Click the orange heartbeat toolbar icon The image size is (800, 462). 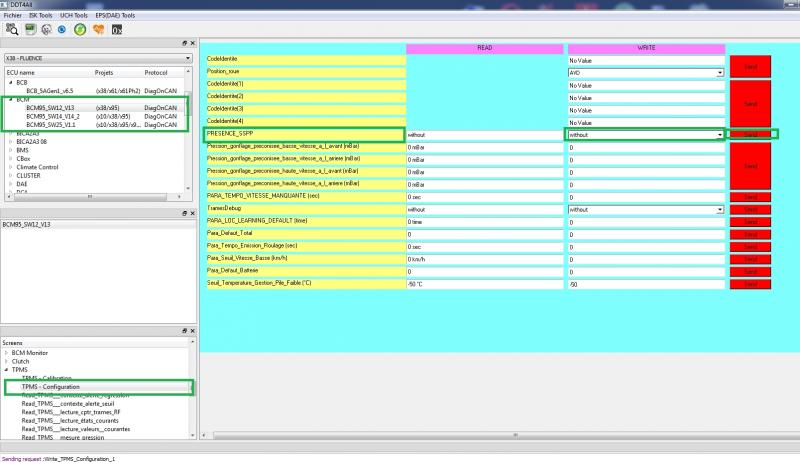tap(98, 30)
